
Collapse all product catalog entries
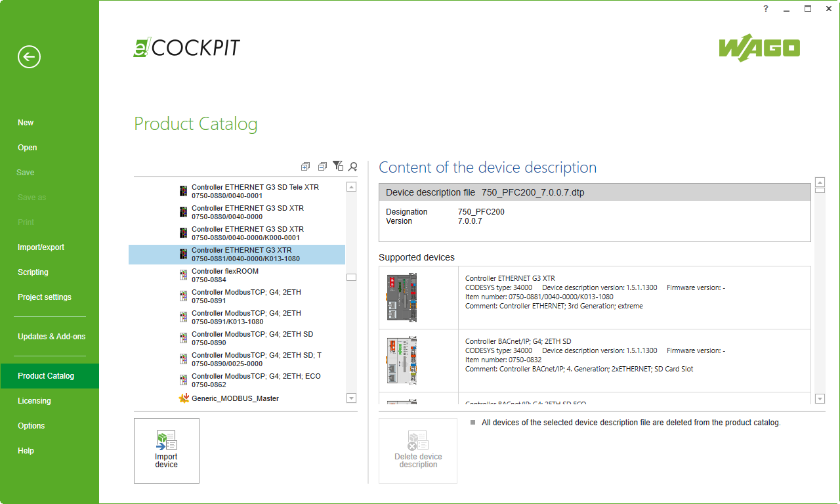click(322, 167)
